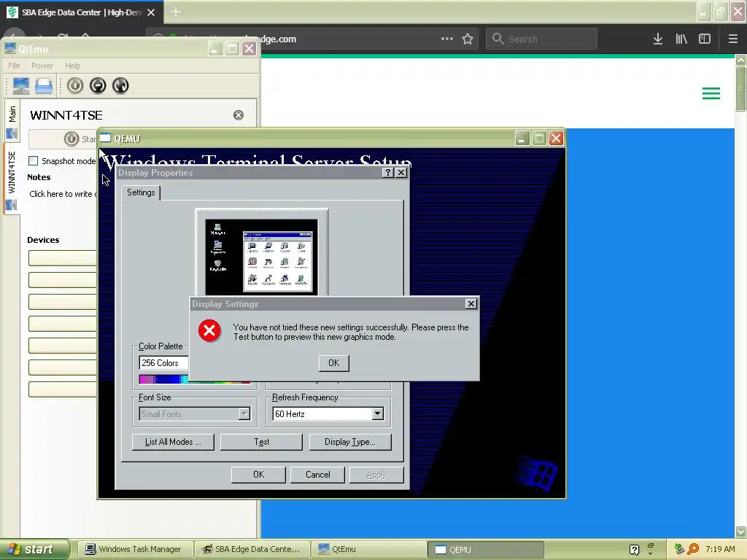Click the power start icon in QtEmu toolbar
The width and height of the screenshot is (747, 560).
click(75, 86)
